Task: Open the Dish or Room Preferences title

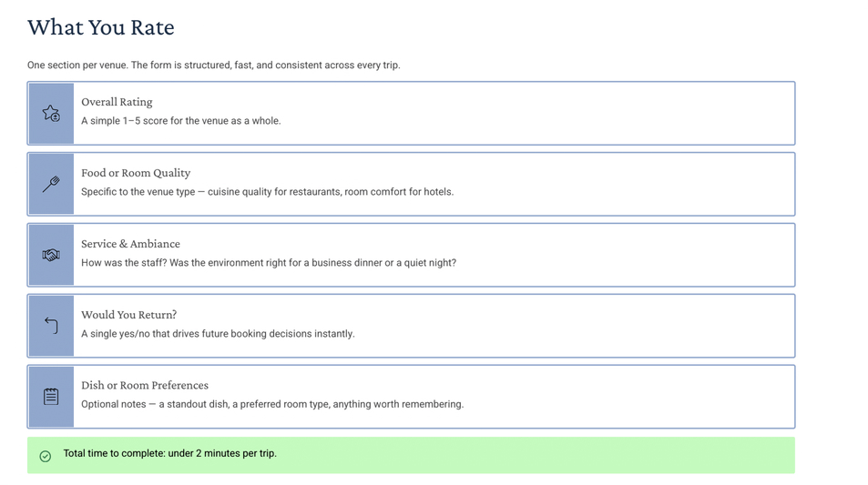Action: tap(145, 385)
